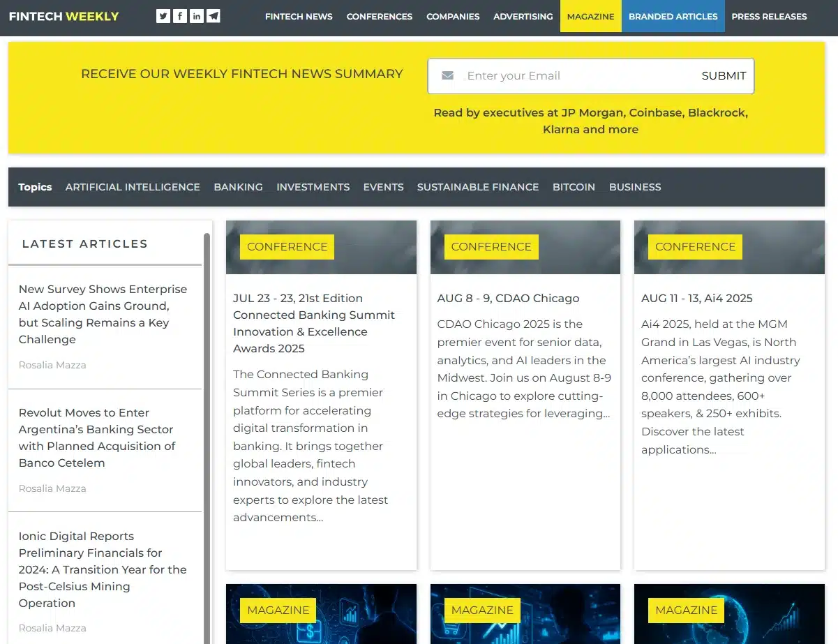Open the Ai4 2025 conference title

pos(696,298)
